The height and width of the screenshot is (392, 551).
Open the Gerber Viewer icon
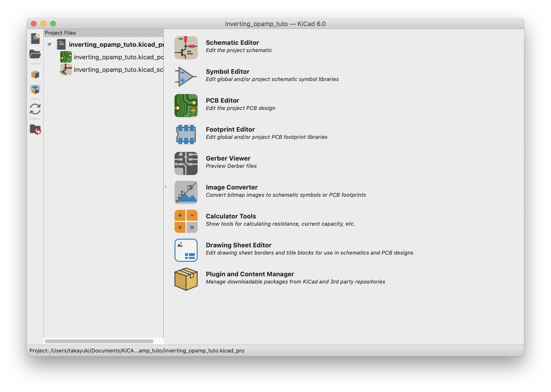click(x=186, y=163)
